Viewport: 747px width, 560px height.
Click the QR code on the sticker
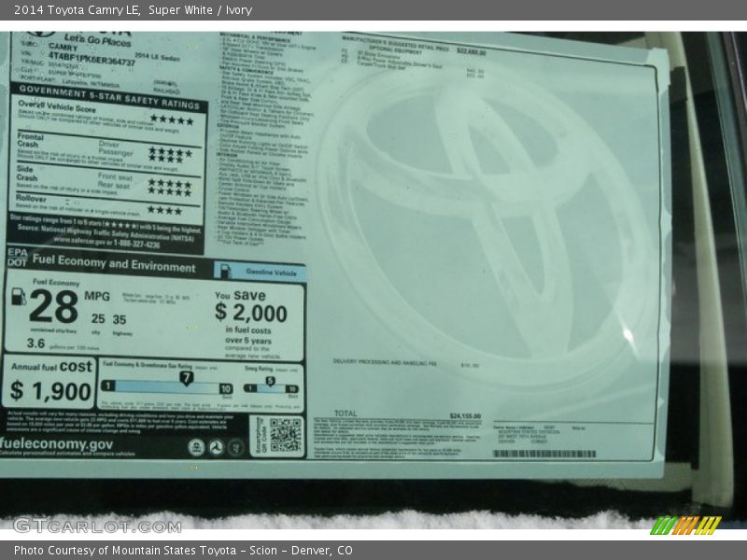286,435
